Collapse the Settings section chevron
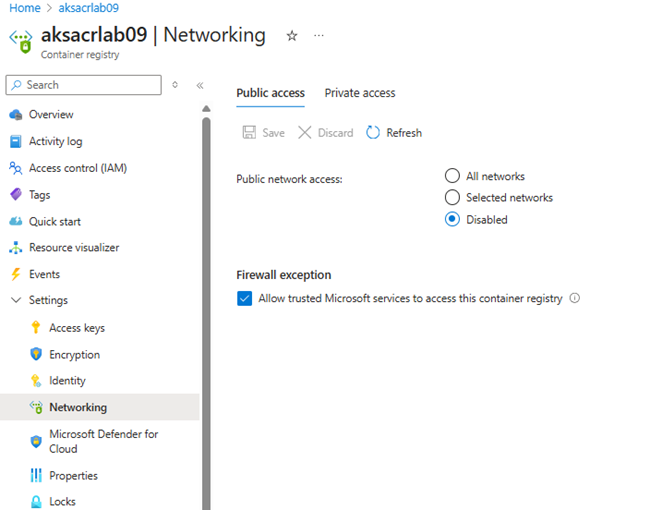 [x=16, y=300]
